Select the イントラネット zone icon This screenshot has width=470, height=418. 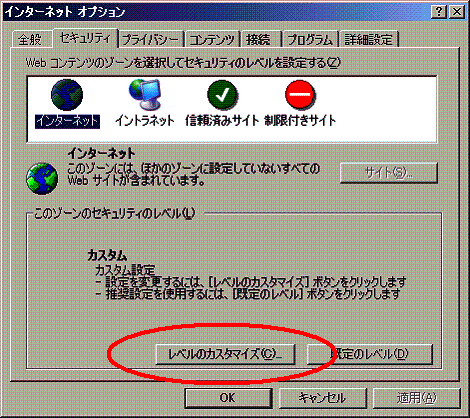point(145,94)
